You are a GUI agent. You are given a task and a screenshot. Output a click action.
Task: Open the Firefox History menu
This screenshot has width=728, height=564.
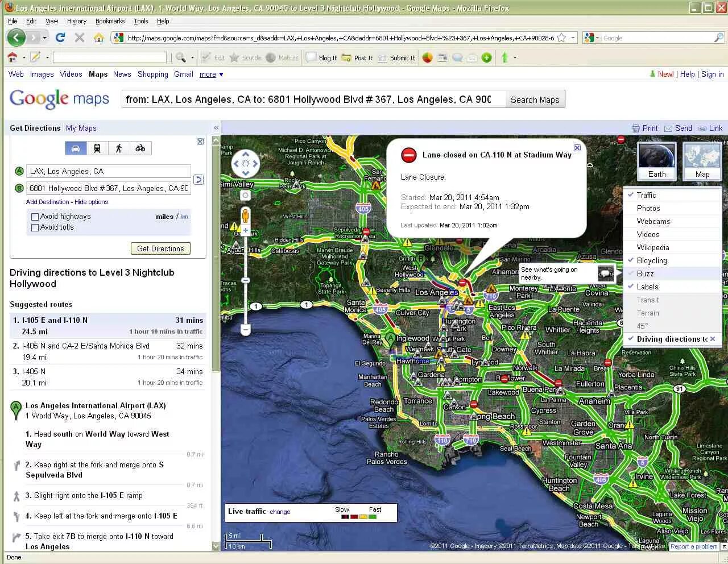[x=77, y=21]
